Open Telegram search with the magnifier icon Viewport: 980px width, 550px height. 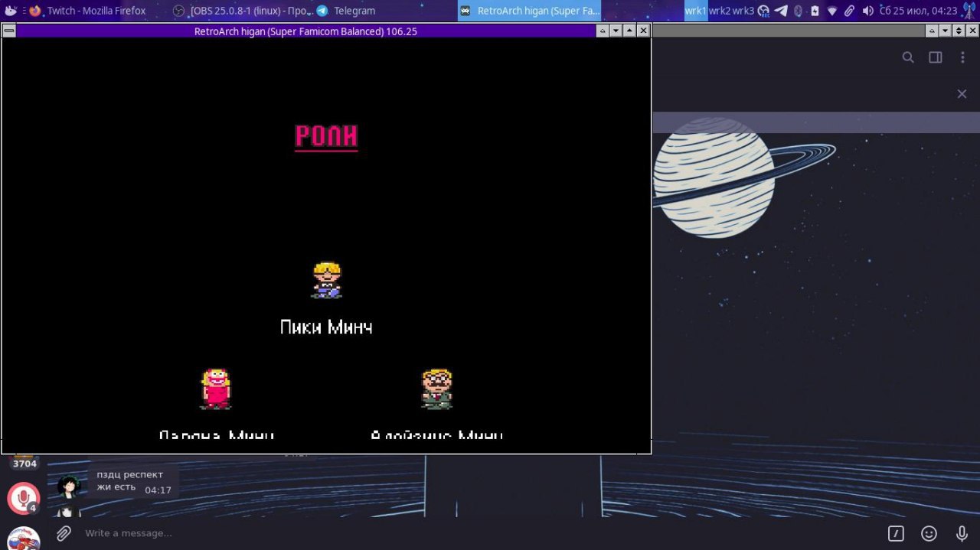tap(908, 57)
